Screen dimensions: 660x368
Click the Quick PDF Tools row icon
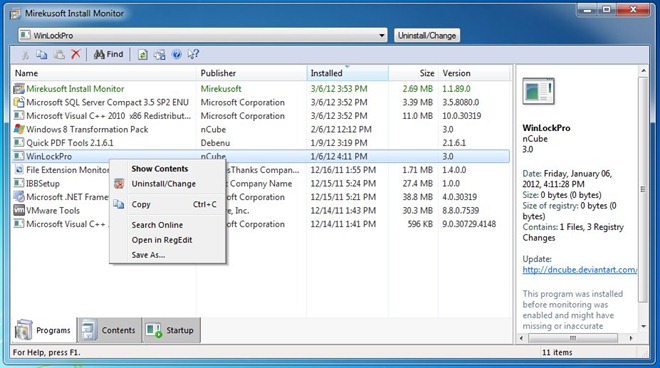19,143
